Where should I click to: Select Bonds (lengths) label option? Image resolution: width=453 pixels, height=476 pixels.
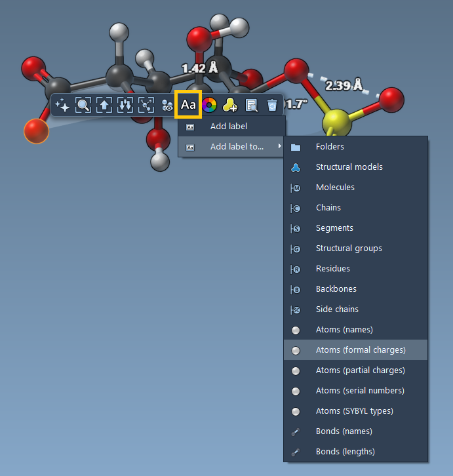pos(345,452)
